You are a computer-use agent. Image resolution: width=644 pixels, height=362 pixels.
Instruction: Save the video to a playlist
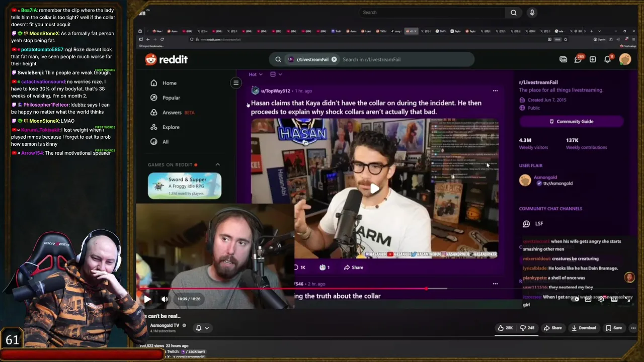[614, 328]
